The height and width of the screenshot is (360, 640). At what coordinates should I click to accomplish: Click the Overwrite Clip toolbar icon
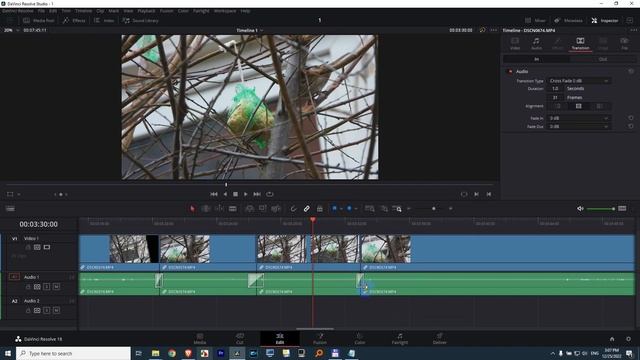pos(263,209)
